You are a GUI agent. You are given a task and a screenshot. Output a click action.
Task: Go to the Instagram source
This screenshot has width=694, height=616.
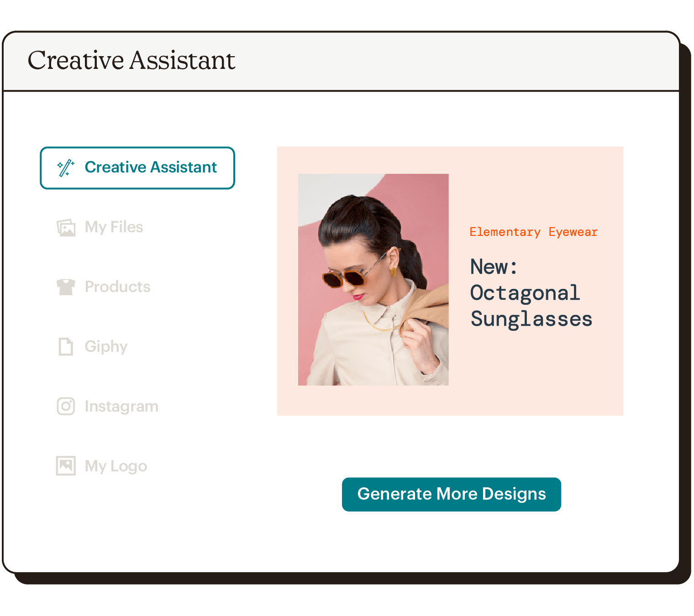121,406
